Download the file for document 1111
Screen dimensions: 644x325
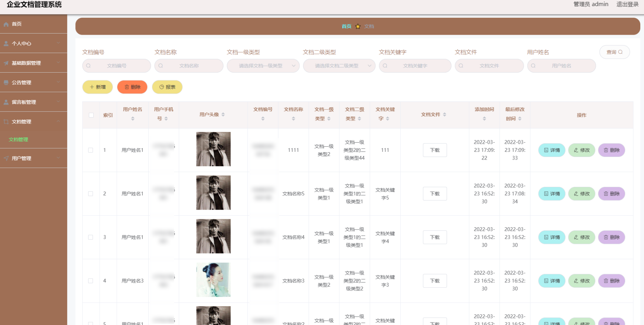(x=435, y=150)
